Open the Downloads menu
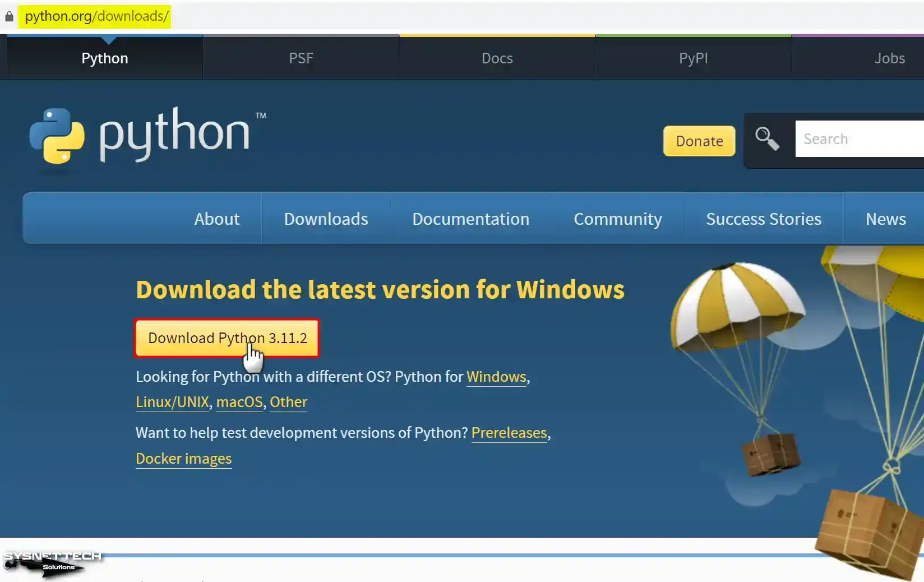This screenshot has height=582, width=924. [326, 219]
